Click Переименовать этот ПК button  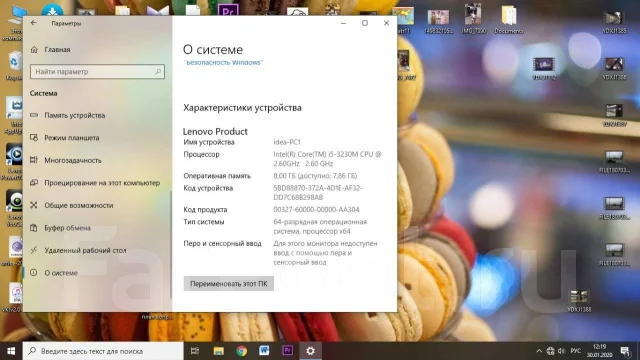tap(229, 284)
